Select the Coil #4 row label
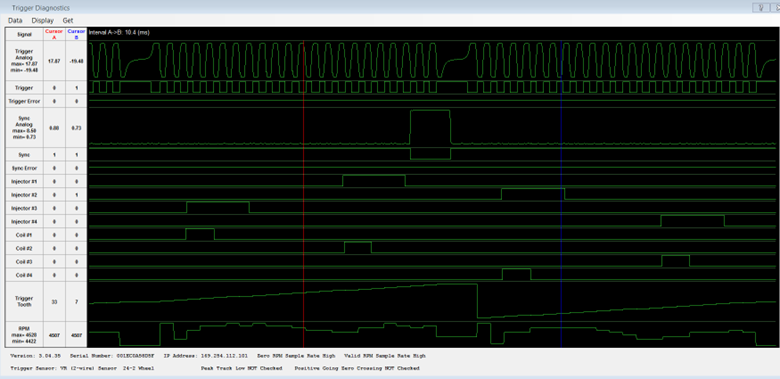The height and width of the screenshot is (379, 780). [x=24, y=275]
